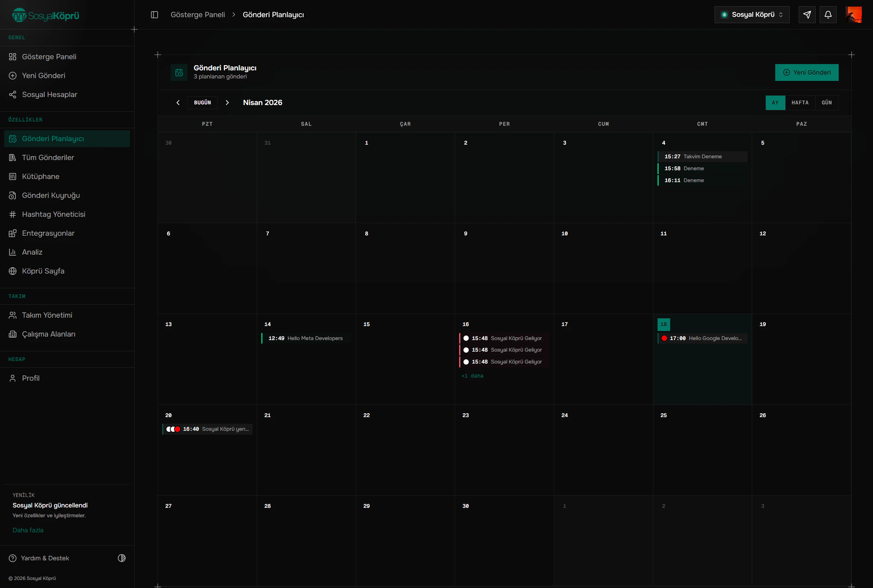Open Yardım & Destek

45,558
